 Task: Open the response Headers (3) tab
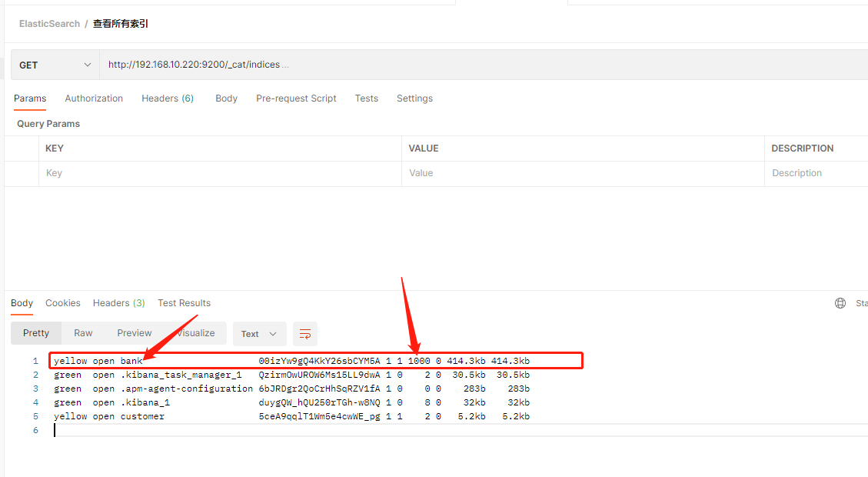119,303
